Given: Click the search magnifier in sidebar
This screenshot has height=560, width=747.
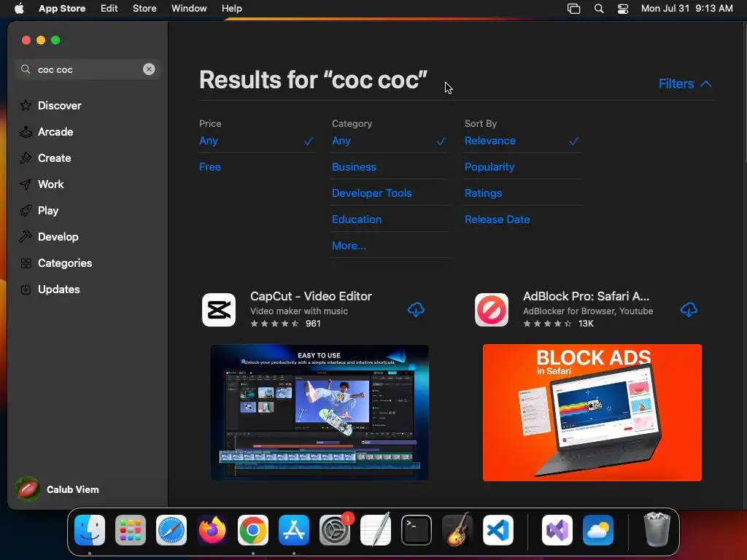Looking at the screenshot, I should point(26,69).
